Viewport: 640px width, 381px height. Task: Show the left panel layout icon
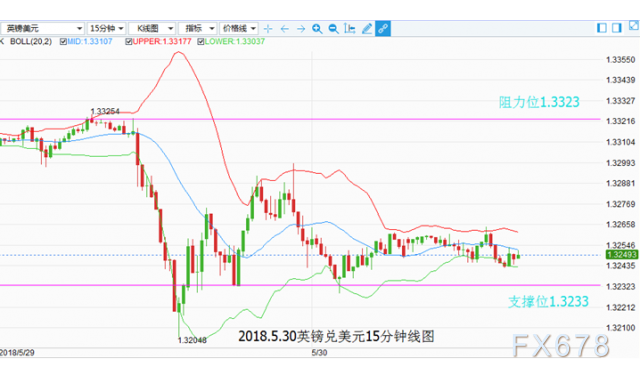pos(602,28)
